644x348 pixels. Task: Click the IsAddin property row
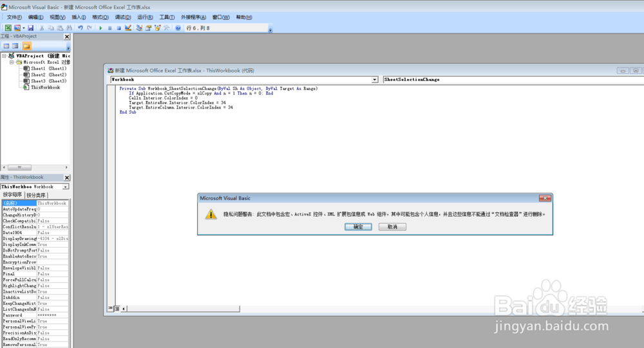35,298
